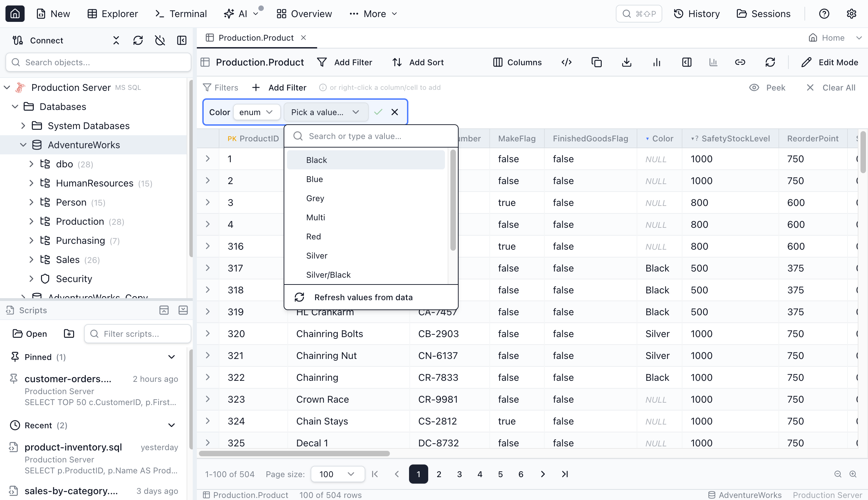Image resolution: width=868 pixels, height=500 pixels.
Task: Open the Pick a value dropdown
Action: [325, 112]
